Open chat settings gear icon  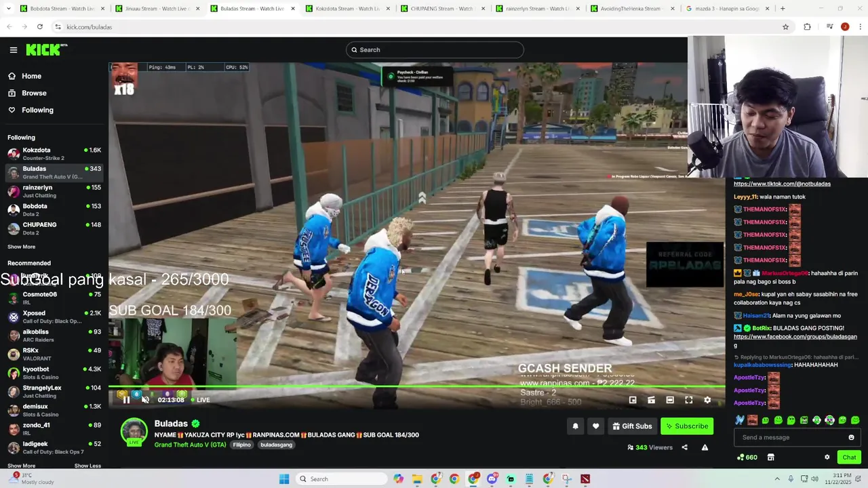click(827, 457)
